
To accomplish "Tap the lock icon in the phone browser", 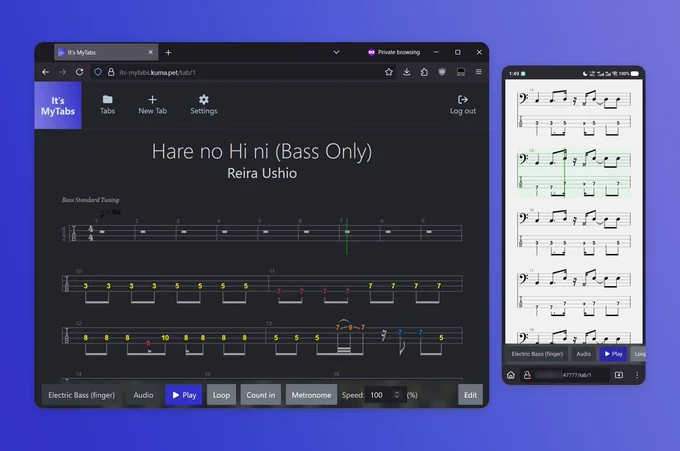I will [x=527, y=375].
